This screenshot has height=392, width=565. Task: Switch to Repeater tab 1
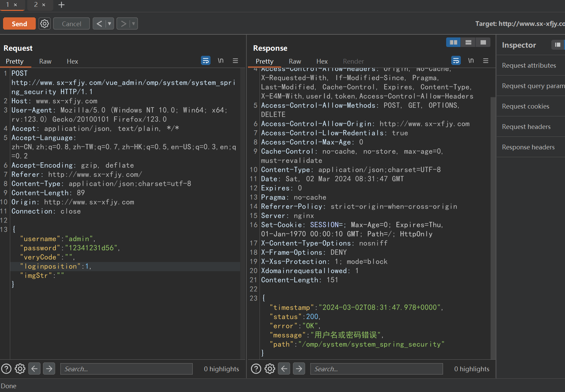(7, 5)
